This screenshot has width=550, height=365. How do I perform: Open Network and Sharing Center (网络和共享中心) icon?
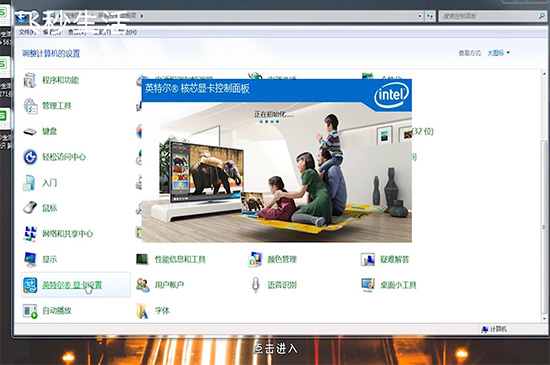click(30, 234)
